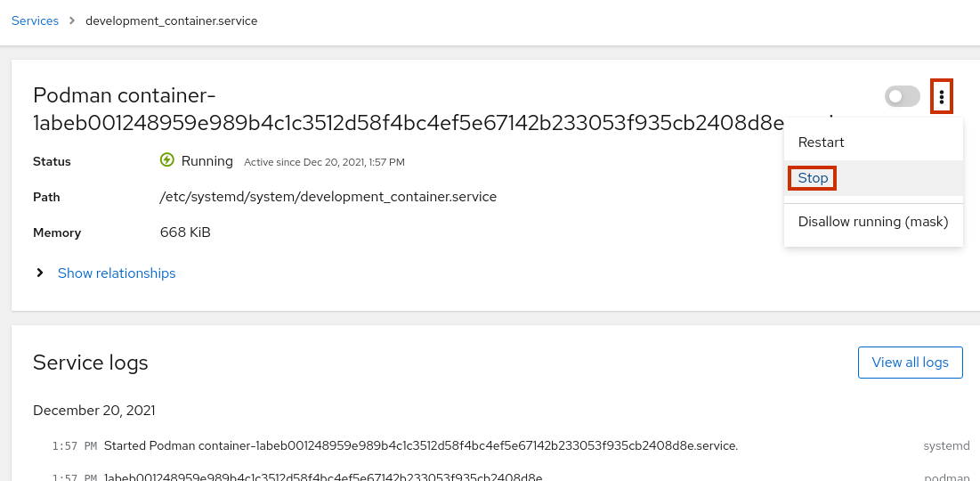Screen dimensions: 980x481
Task: Click the systemd label on log entry
Action: [x=946, y=445]
